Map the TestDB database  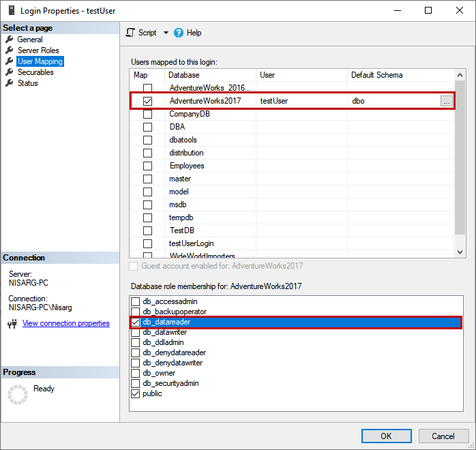click(x=147, y=230)
